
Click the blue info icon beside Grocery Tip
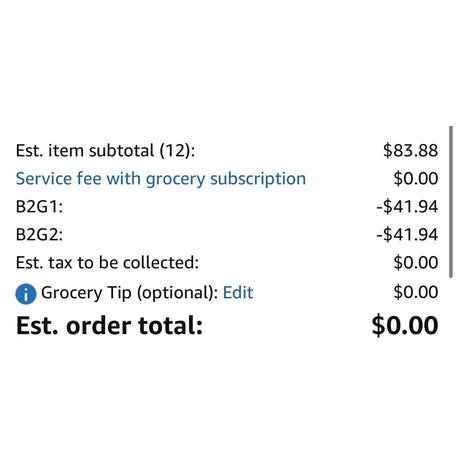pyautogui.click(x=26, y=294)
